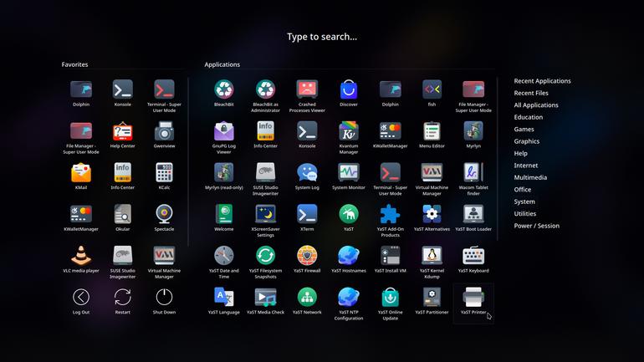This screenshot has width=644, height=362.
Task: Launch YaST NTP Configuration
Action: [x=348, y=303]
